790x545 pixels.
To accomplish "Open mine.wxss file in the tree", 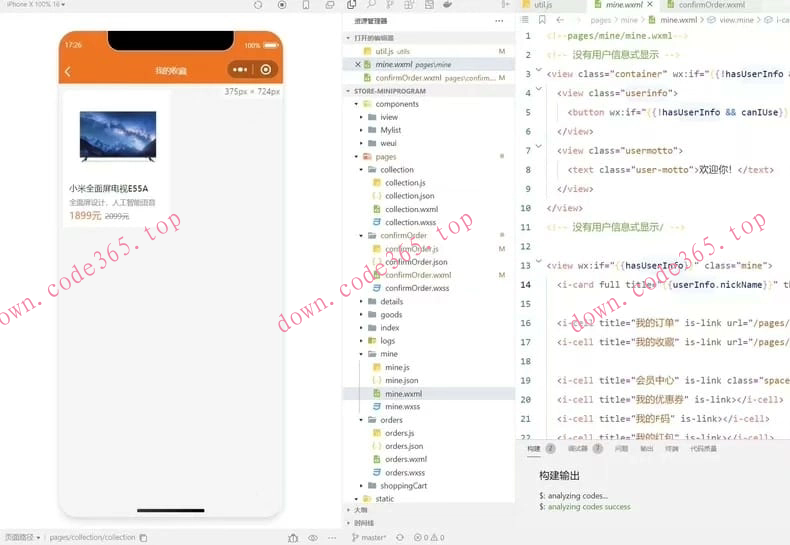I will 402,407.
